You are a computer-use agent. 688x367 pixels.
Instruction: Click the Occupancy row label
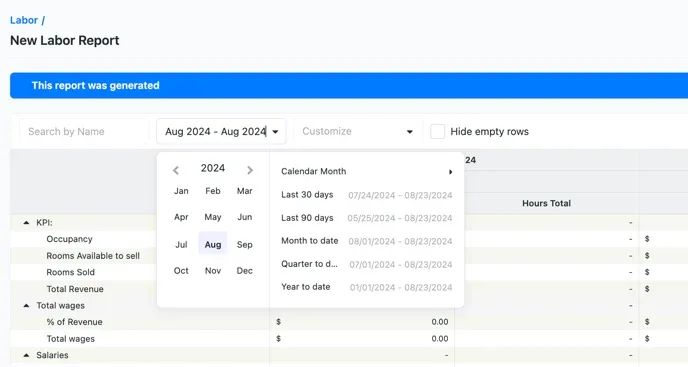[x=69, y=239]
